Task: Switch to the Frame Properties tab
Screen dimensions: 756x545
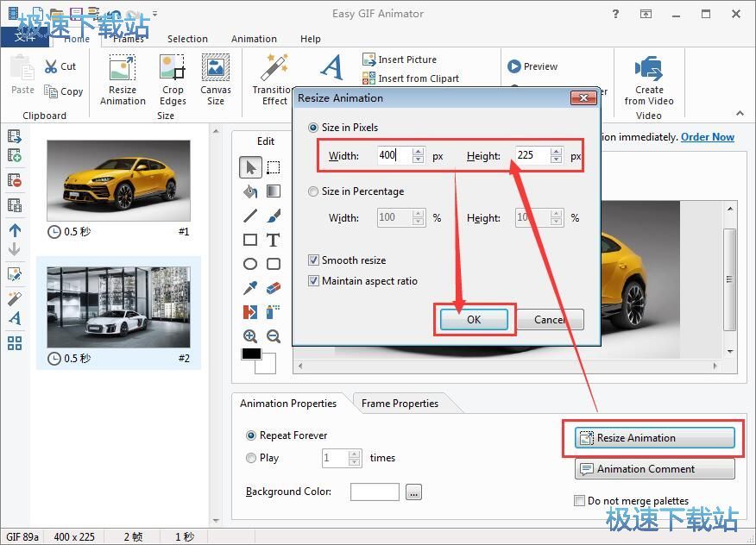Action: (x=400, y=403)
